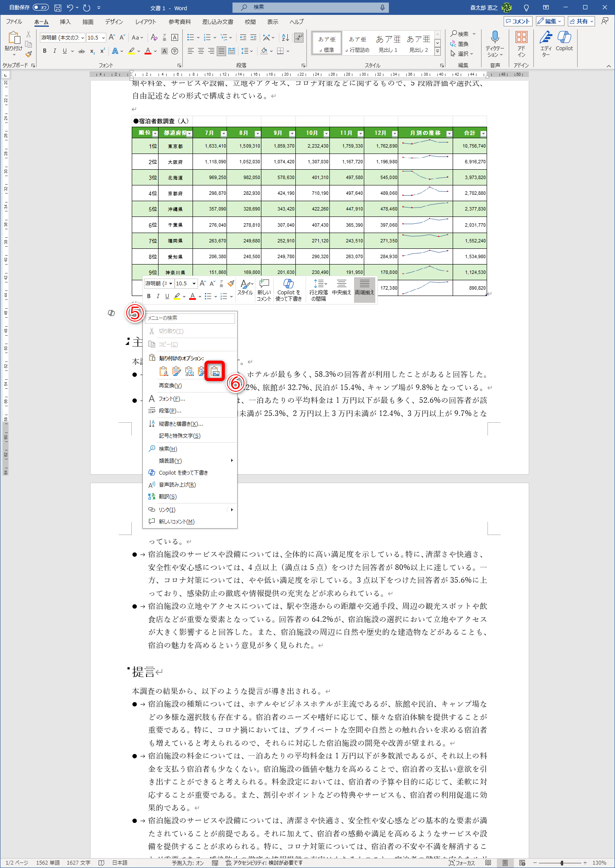Expand the styles gallery

[437, 51]
